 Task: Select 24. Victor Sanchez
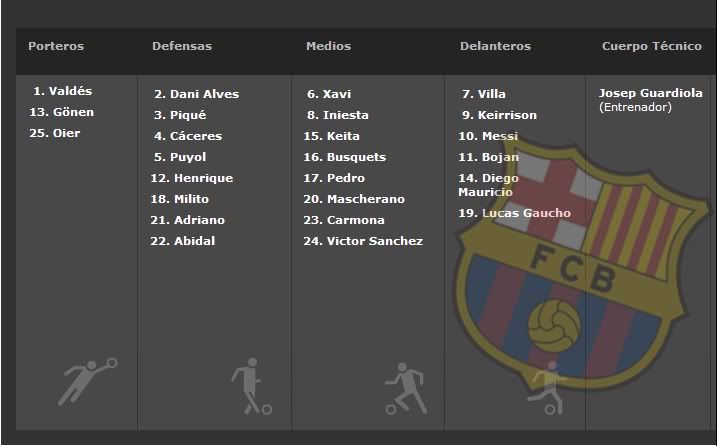tap(363, 242)
